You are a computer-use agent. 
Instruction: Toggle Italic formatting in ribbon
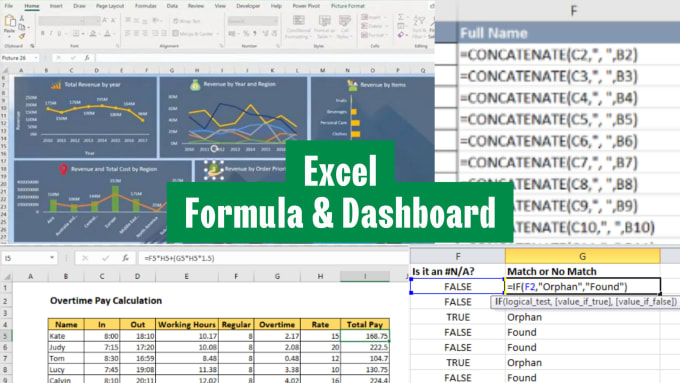tap(51, 33)
